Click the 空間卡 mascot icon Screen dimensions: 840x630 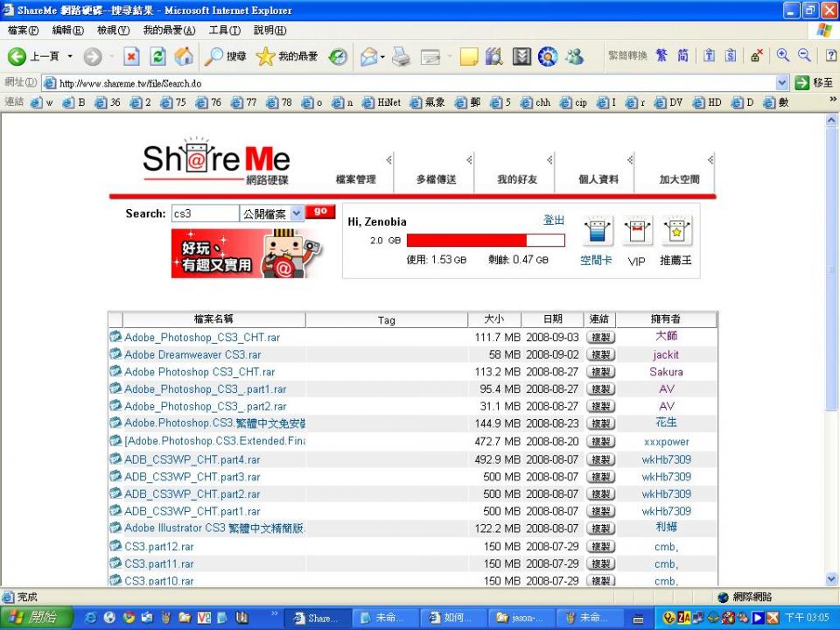[597, 231]
